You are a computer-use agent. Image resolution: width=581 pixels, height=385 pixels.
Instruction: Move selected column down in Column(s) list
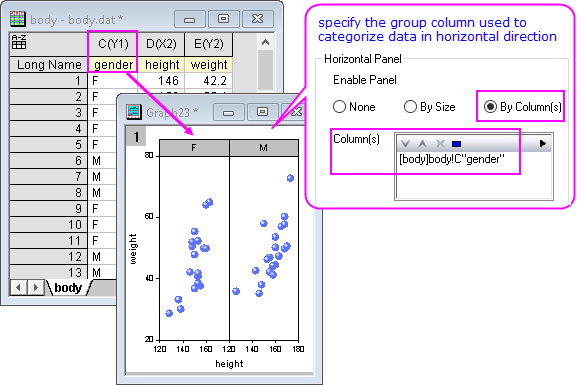pos(405,144)
